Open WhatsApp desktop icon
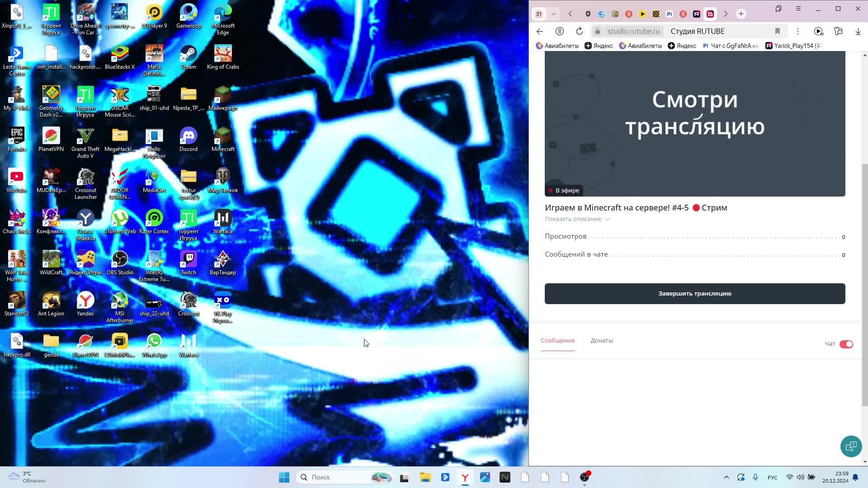The width and height of the screenshot is (868, 488). pos(155,342)
